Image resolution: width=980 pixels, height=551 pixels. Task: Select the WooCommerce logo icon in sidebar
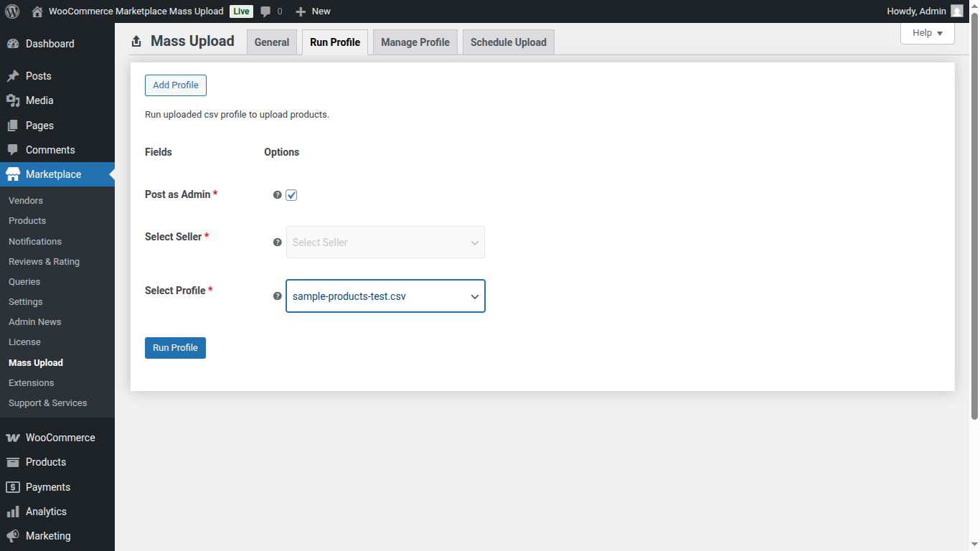tap(12, 437)
